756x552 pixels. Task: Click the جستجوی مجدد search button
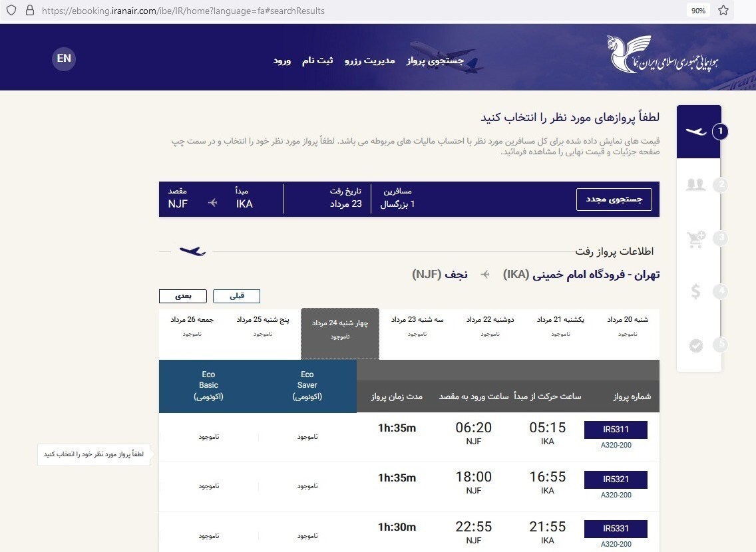click(x=614, y=199)
